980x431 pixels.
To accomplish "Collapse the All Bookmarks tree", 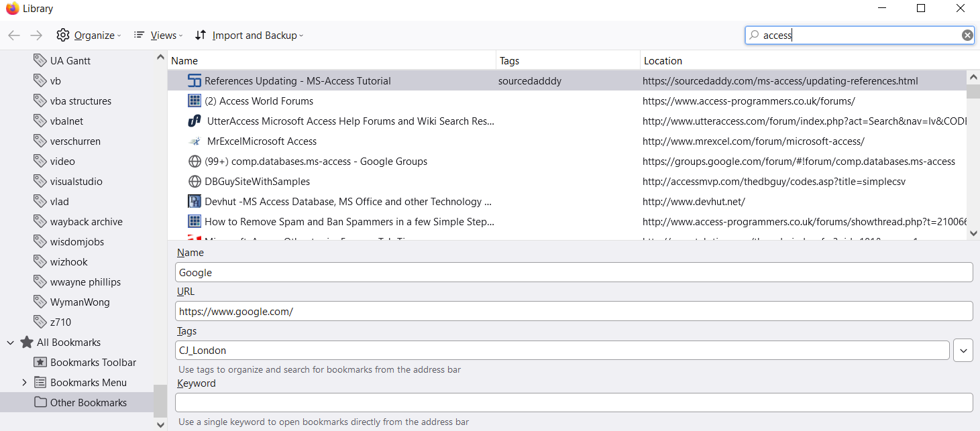I will [11, 343].
